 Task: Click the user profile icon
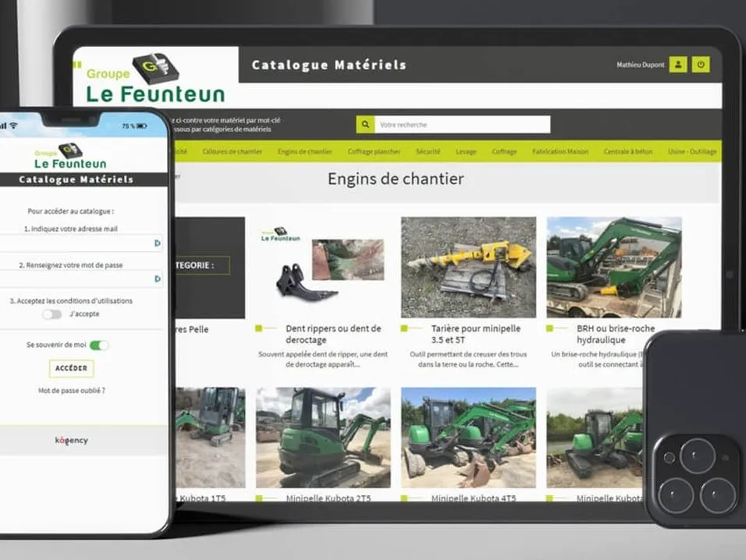(x=678, y=65)
